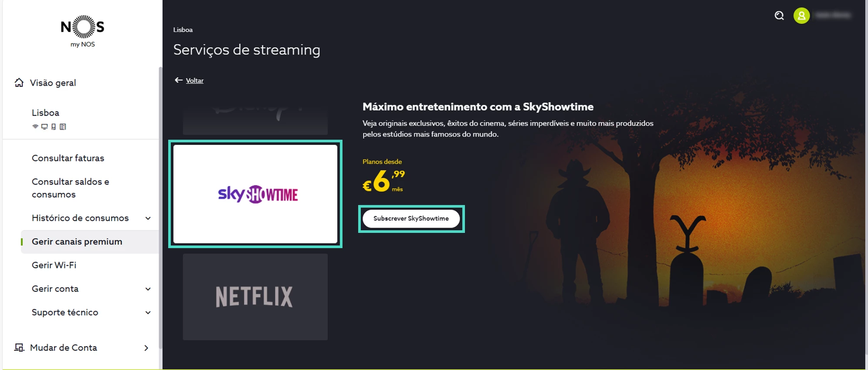Click the TV service icon under Lisboa
The image size is (868, 370).
44,127
